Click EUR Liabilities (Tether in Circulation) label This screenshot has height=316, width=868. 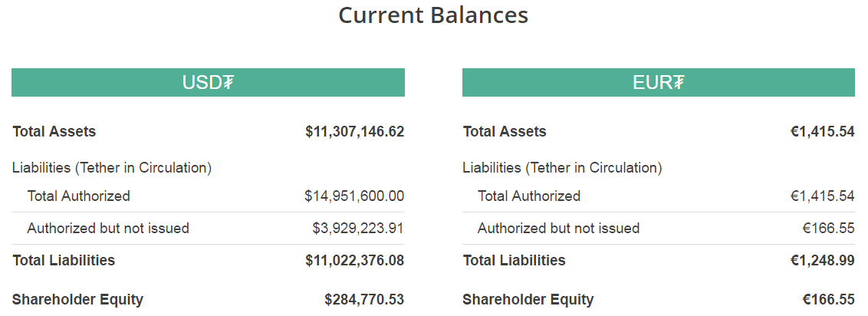point(562,167)
